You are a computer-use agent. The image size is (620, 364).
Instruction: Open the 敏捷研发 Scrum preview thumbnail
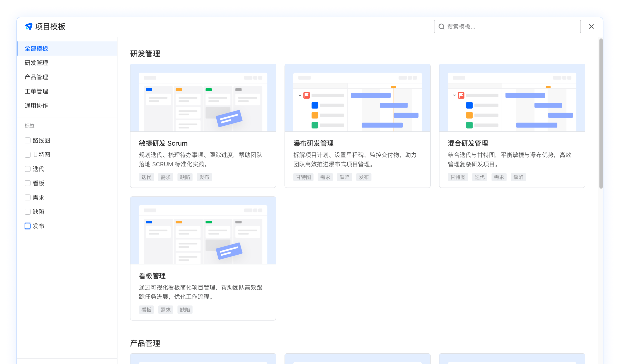203,98
